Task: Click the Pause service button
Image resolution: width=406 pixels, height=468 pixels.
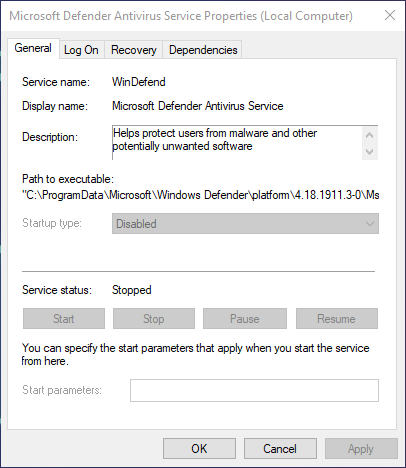Action: click(245, 319)
